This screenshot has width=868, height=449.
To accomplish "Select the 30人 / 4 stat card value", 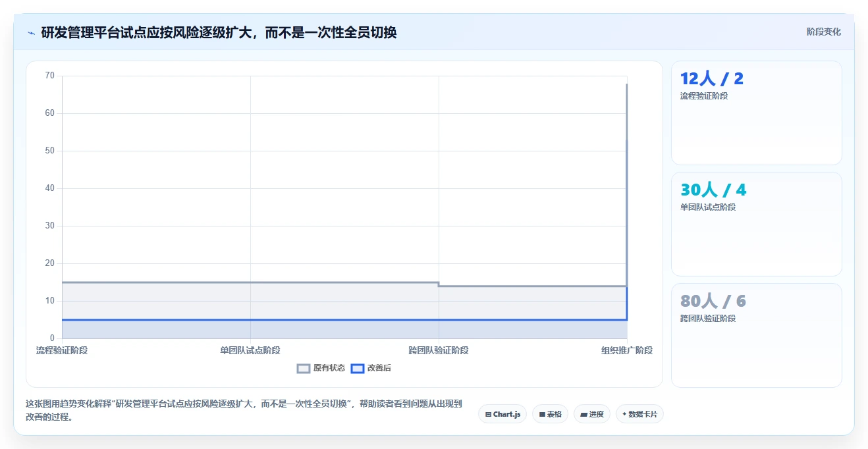I will click(x=713, y=190).
